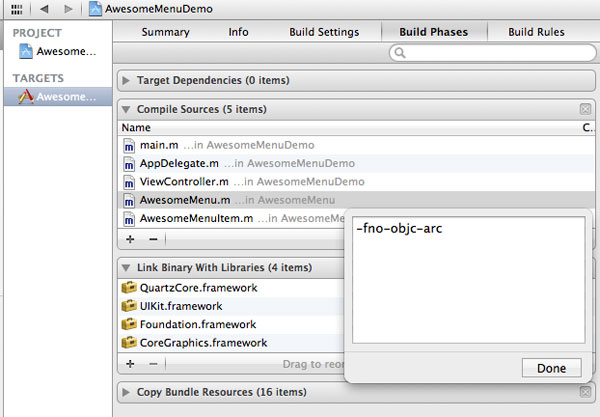Click the QuartzCore.framework toolbox icon
The image size is (600, 417).
pos(129,287)
